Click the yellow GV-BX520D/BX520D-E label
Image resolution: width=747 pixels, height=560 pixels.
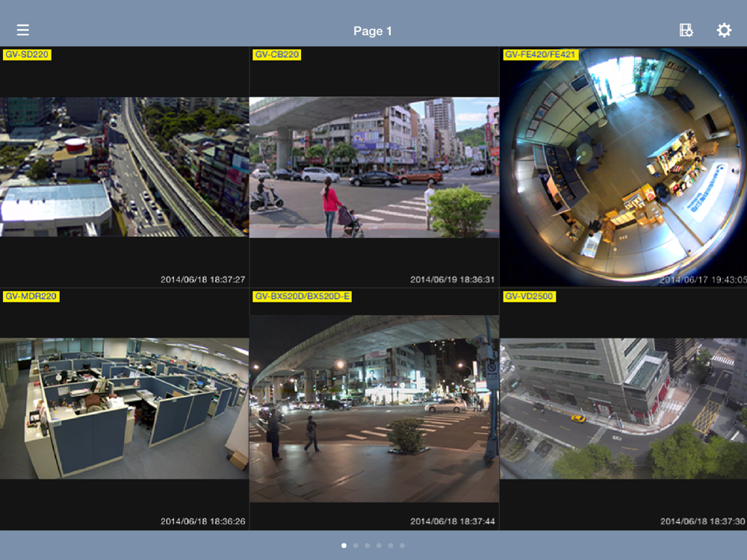coord(302,296)
